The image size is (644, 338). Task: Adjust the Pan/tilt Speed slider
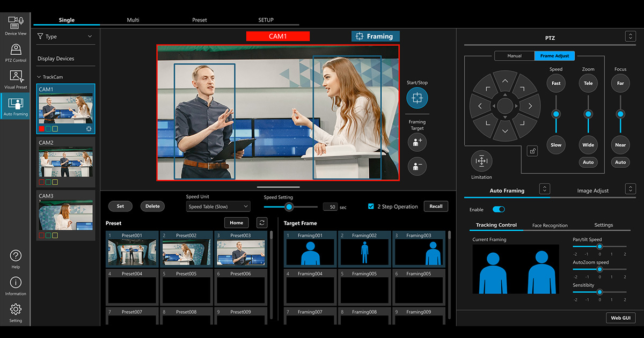599,246
